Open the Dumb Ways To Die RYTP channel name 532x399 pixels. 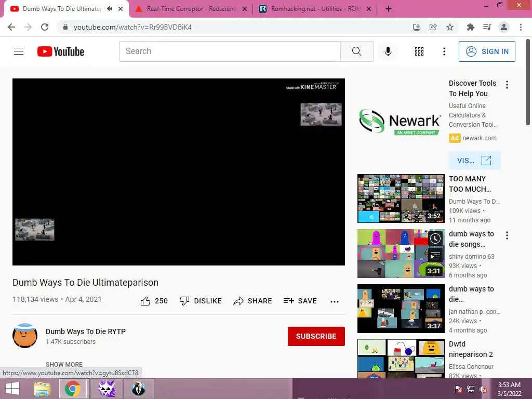[x=86, y=331]
